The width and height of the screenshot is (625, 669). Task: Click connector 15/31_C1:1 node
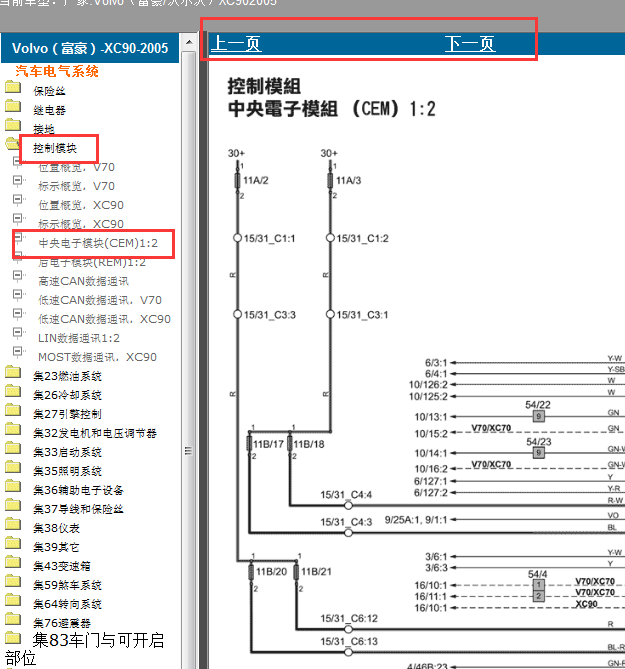click(x=238, y=238)
